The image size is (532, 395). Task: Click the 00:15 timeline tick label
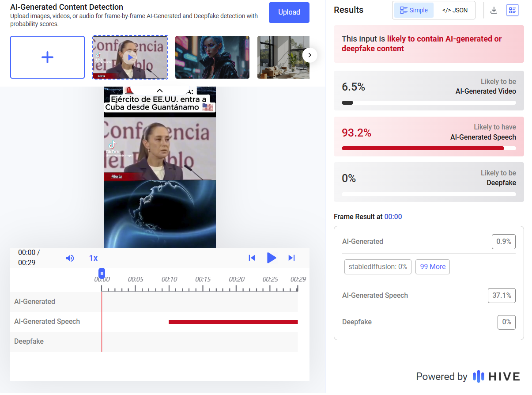[203, 279]
